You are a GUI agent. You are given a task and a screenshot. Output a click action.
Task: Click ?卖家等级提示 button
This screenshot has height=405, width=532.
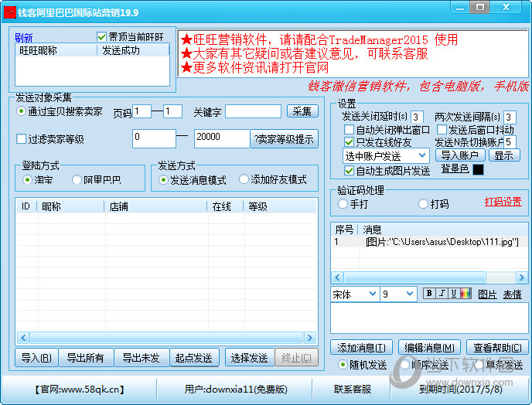(284, 138)
